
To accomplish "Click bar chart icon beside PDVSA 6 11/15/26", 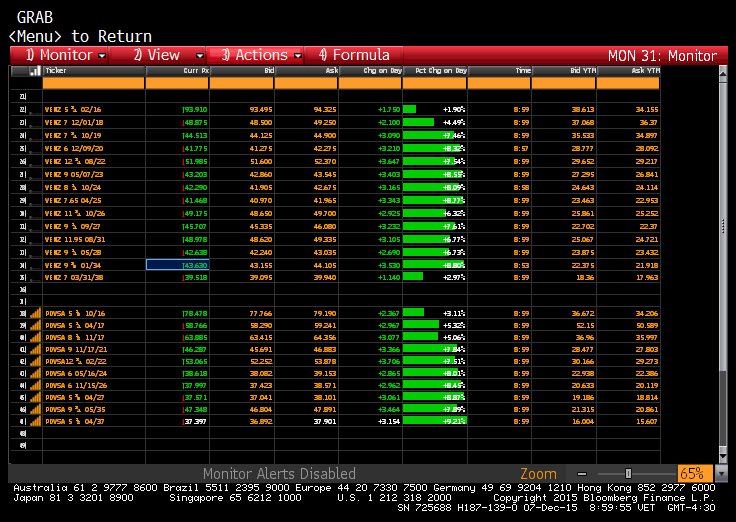I will [x=35, y=385].
